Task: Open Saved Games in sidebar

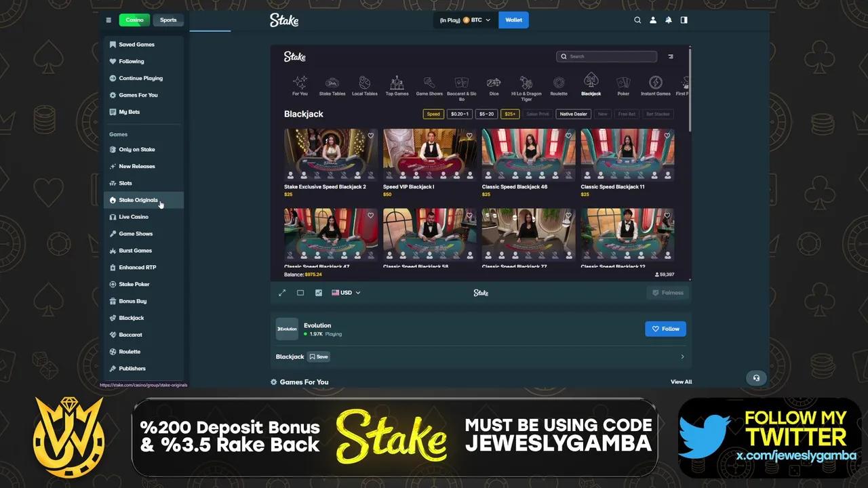Action: 143,45
